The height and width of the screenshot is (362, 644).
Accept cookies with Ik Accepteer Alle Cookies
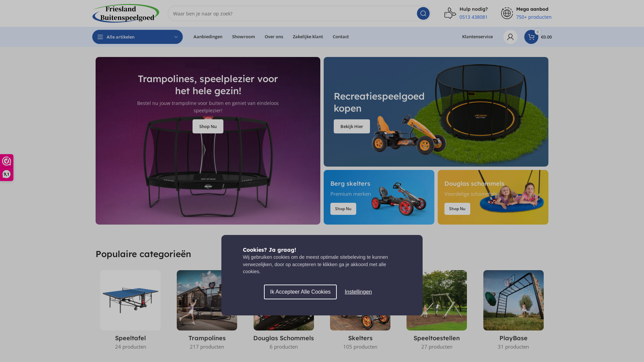[300, 292]
